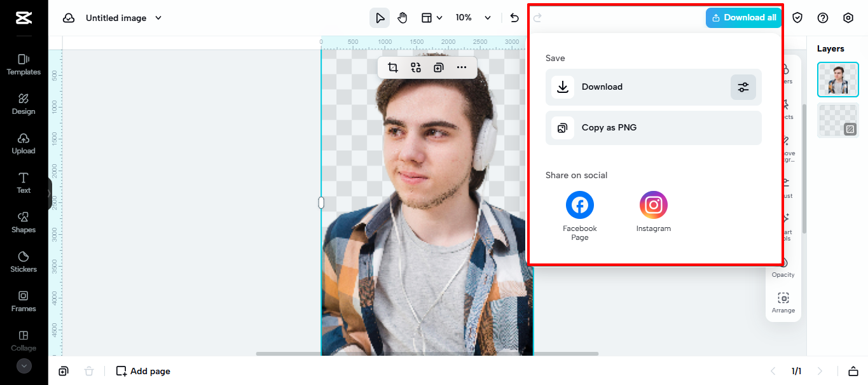Click Add page at the bottom

tap(143, 371)
